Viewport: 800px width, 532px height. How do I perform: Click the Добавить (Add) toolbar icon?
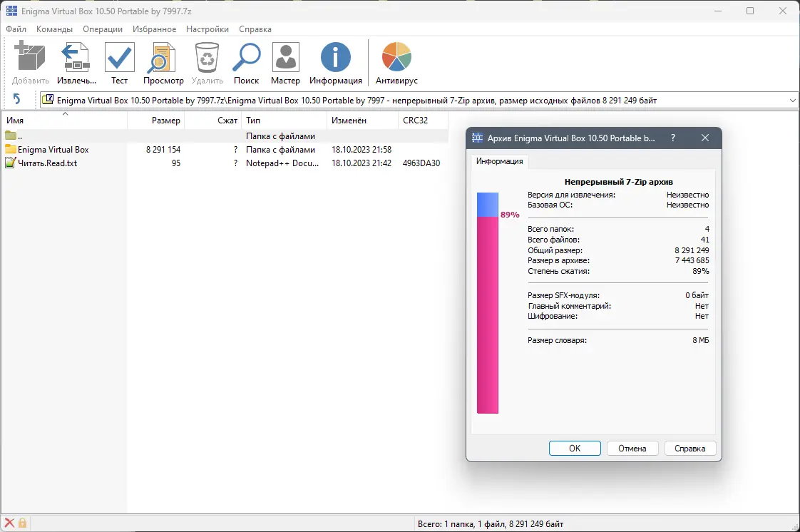pos(30,56)
